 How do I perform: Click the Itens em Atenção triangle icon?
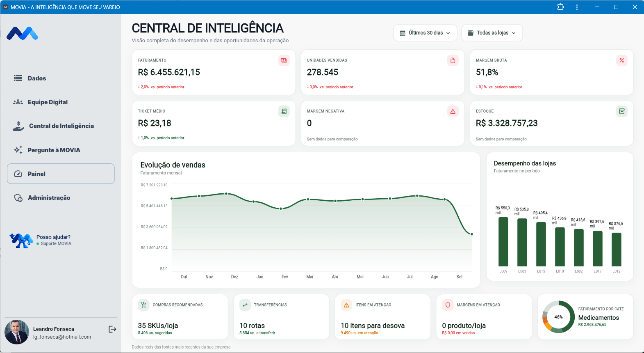(x=346, y=305)
